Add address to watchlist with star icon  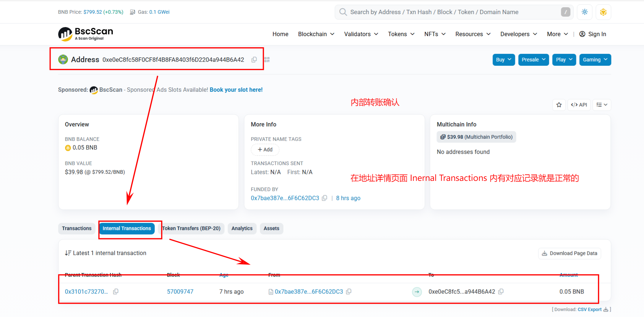click(x=559, y=105)
